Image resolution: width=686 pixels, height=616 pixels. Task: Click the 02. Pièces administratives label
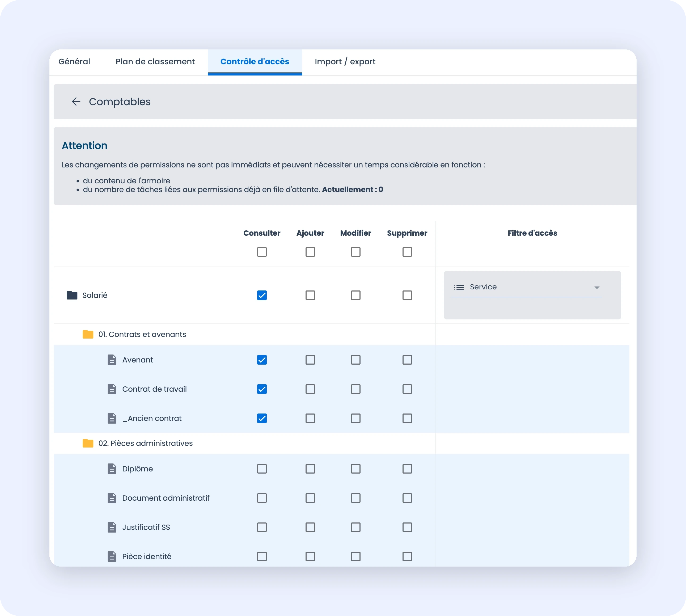coord(146,443)
